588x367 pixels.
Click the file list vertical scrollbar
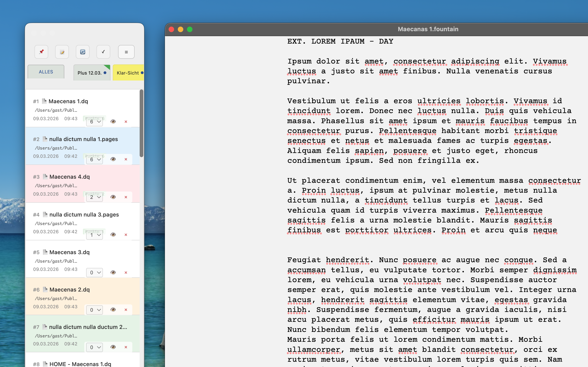141,123
